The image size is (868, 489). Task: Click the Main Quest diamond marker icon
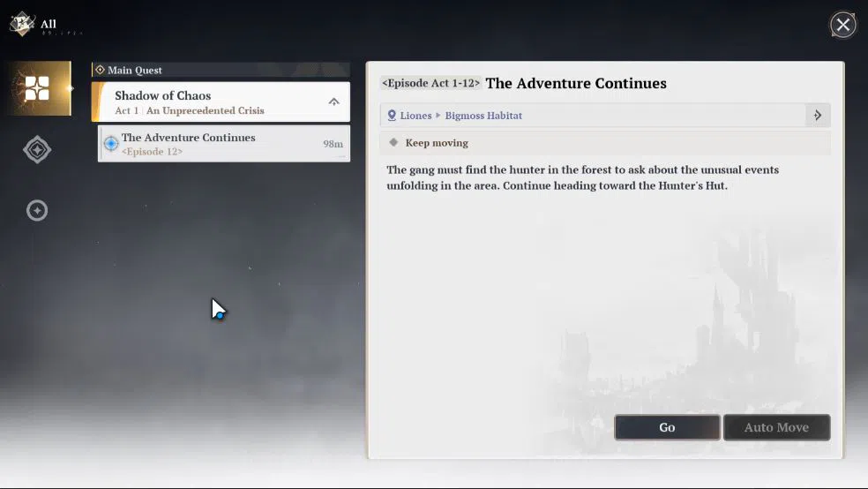tap(101, 70)
